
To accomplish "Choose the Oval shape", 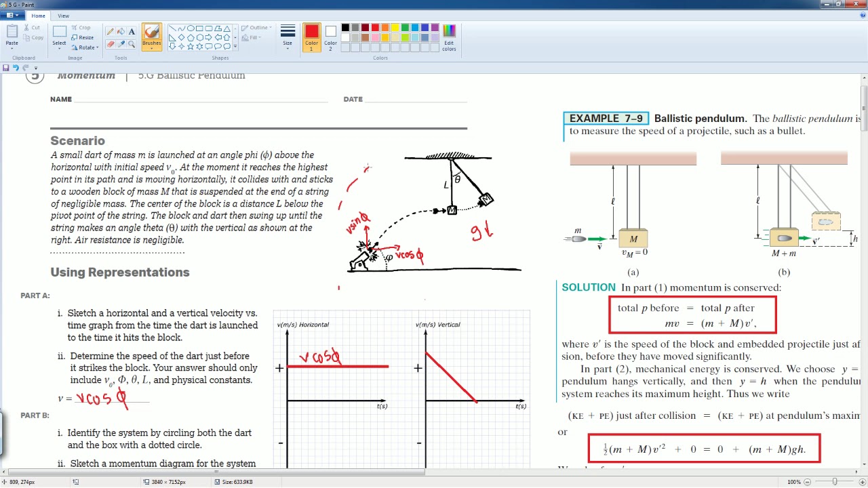I will [x=191, y=28].
